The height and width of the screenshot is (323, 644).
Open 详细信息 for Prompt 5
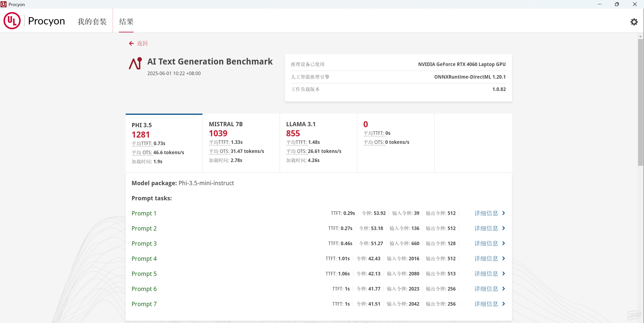point(486,274)
